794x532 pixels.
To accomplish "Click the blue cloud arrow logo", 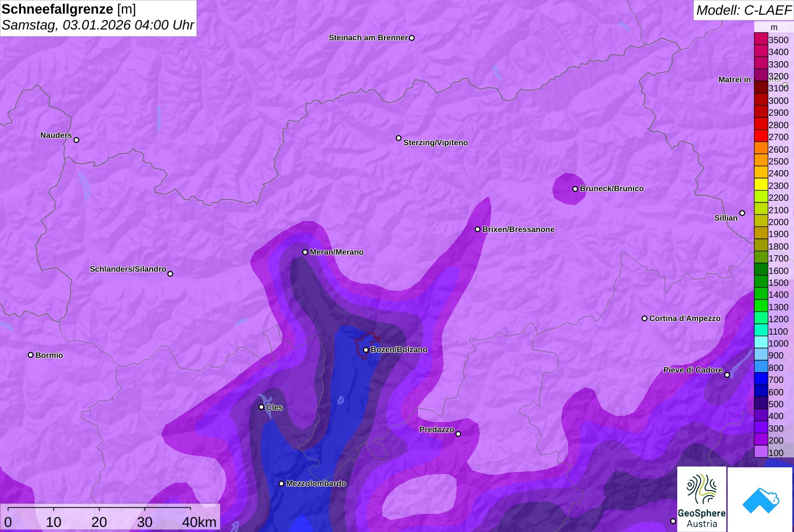I will 760,499.
